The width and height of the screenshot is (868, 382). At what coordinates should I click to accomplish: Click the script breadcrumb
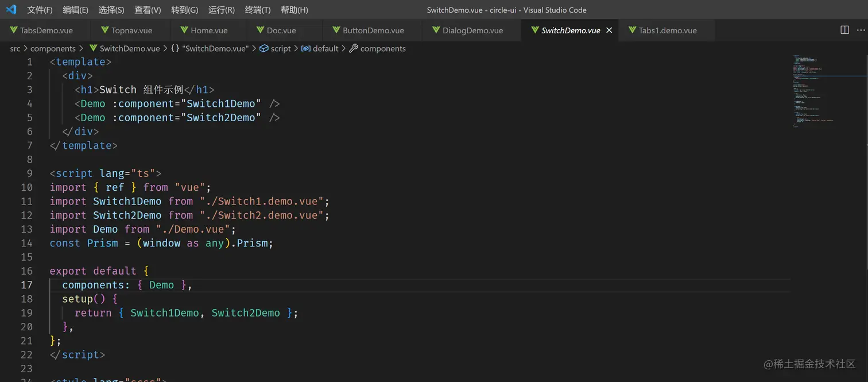tap(281, 49)
